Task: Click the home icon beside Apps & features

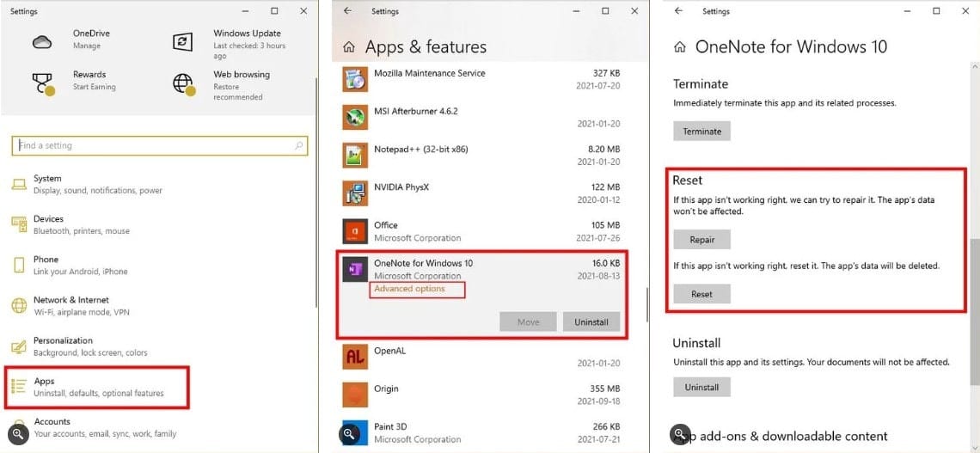Action: click(x=350, y=47)
